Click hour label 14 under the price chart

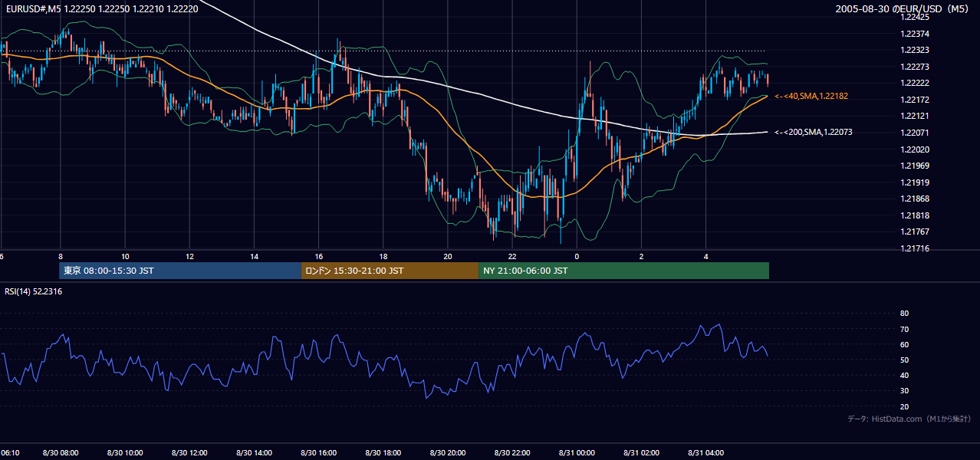[254, 256]
